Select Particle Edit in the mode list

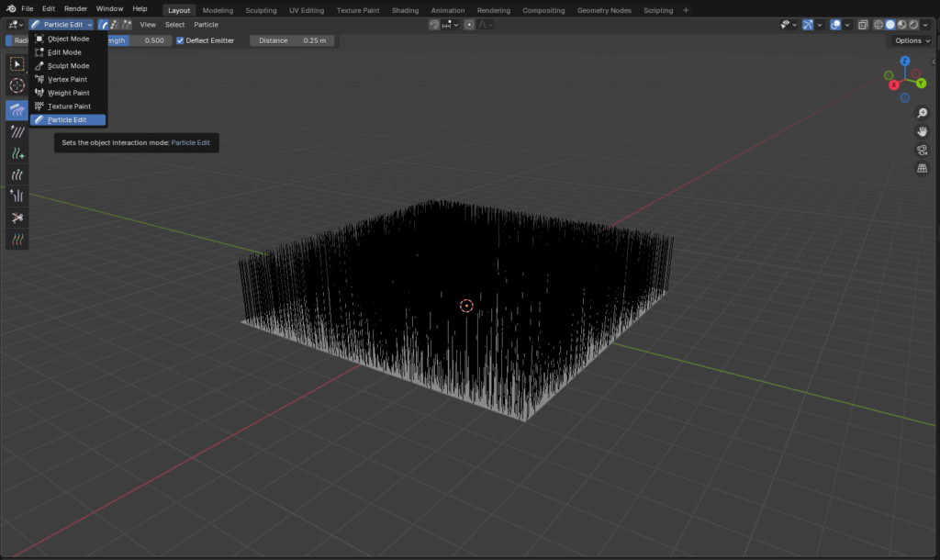coord(68,120)
